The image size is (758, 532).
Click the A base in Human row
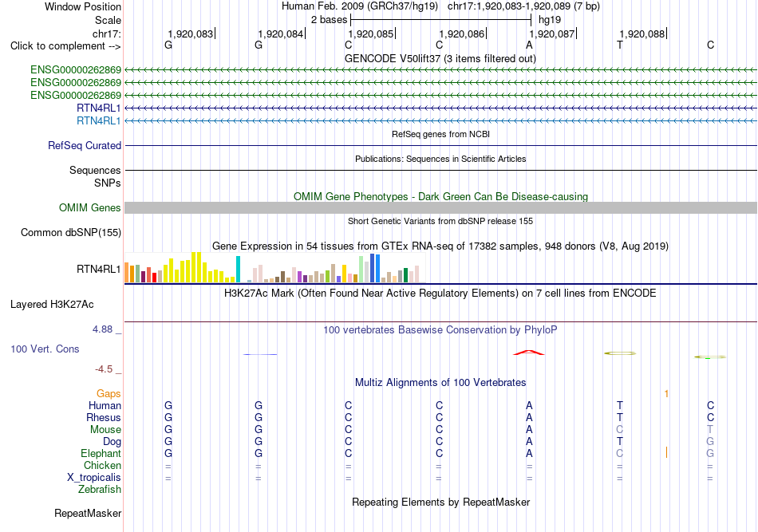tap(529, 406)
